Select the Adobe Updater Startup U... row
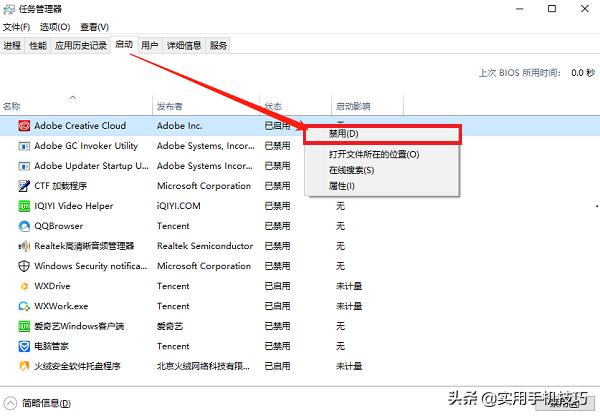The image size is (600, 418). pos(300,166)
